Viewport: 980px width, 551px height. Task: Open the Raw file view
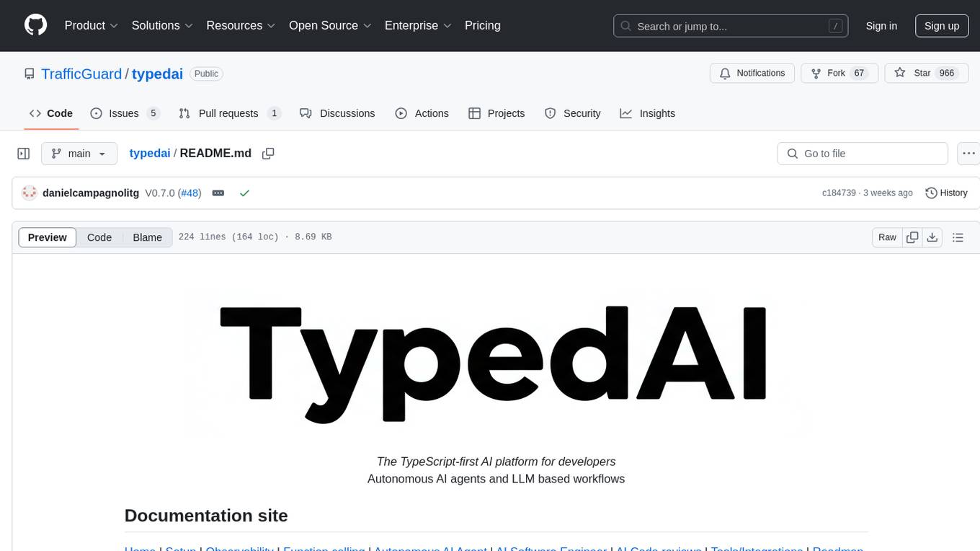(x=887, y=237)
